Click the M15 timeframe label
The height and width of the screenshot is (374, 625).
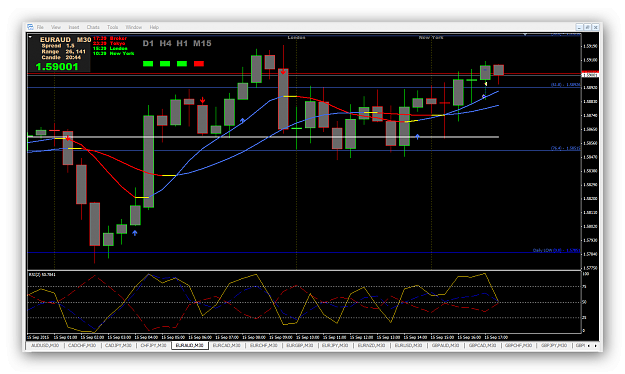(202, 43)
